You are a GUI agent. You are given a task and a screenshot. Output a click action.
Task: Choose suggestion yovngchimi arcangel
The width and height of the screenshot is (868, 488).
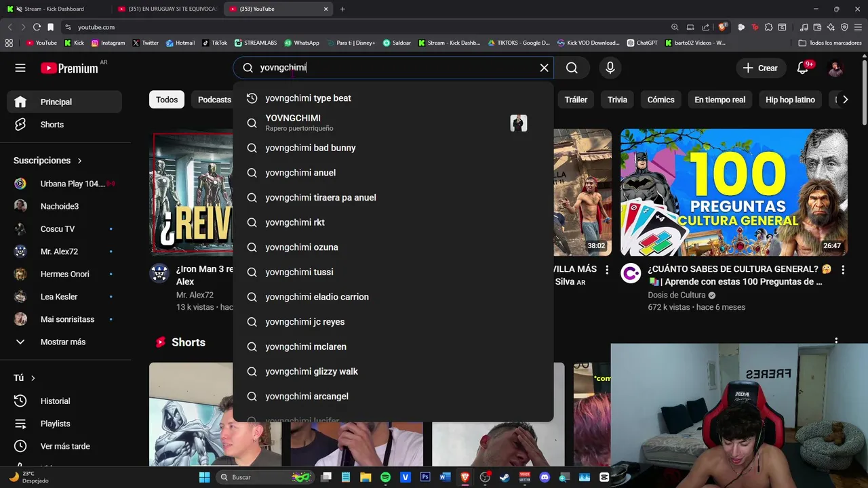click(x=393, y=396)
